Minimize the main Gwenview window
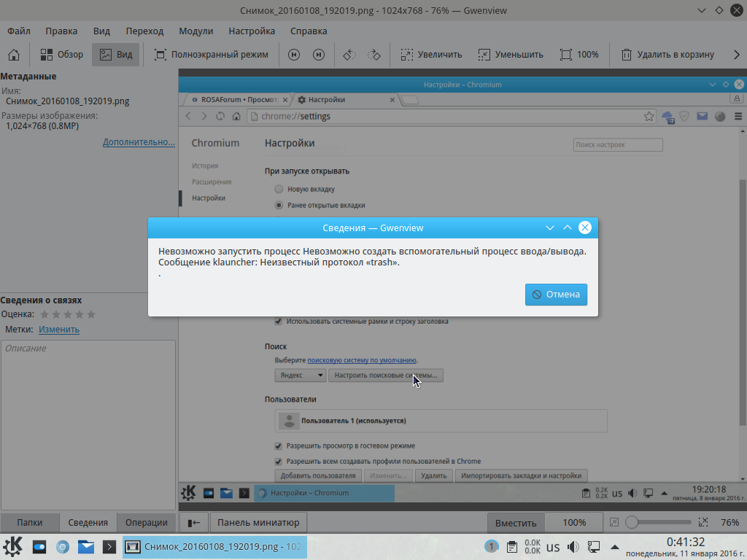 (x=702, y=10)
